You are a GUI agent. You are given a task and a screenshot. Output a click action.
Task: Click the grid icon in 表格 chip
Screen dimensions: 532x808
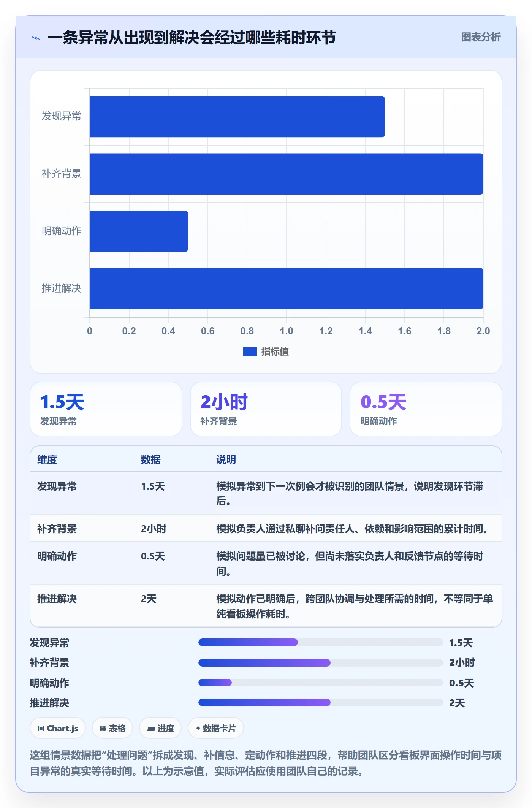103,729
